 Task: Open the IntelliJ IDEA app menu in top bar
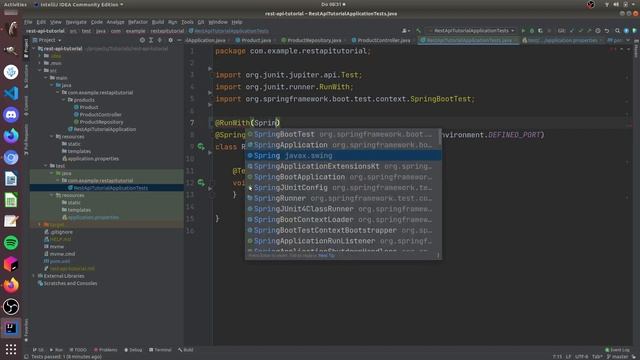pyautogui.click(x=79, y=4)
